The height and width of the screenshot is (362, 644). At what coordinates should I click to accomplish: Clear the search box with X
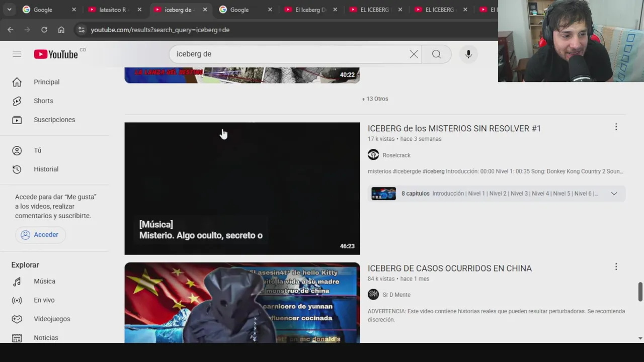coord(414,54)
